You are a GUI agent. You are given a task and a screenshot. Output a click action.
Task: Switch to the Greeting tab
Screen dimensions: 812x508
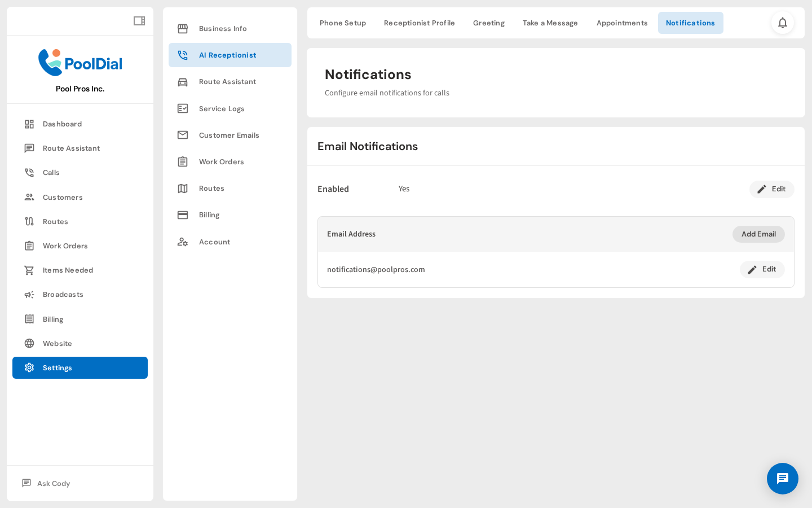point(488,23)
